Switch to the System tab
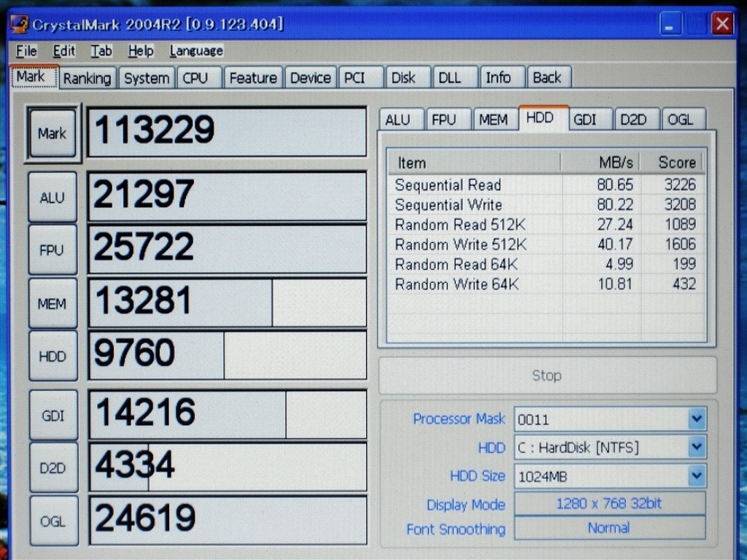This screenshot has width=747, height=560. pyautogui.click(x=146, y=77)
